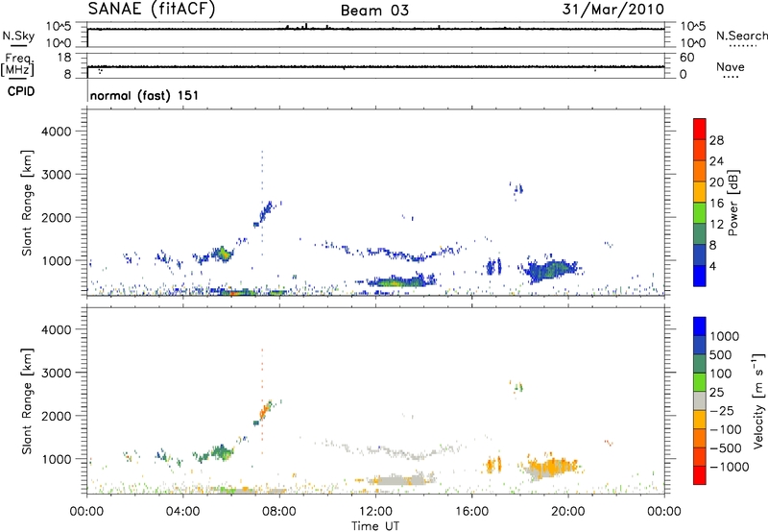Image resolution: width=768 pixels, height=532 pixels.
Task: Click the 'Power [dB]' colorbar title
Action: coord(732,203)
